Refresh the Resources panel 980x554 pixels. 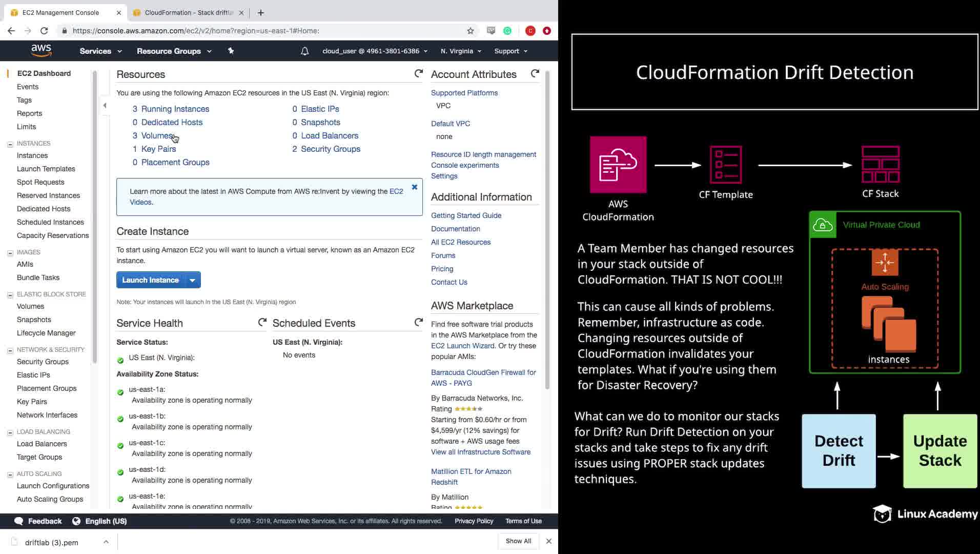coord(418,74)
